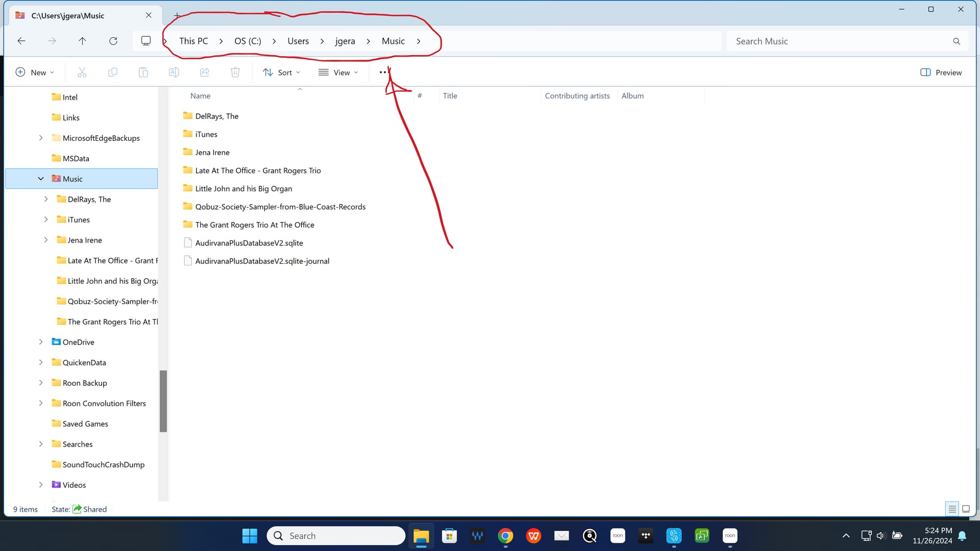Click the Copy icon in toolbar

113,72
